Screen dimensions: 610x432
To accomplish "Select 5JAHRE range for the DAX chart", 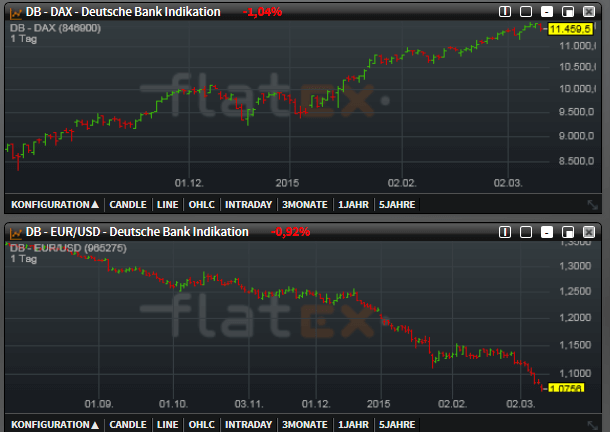I will point(397,204).
